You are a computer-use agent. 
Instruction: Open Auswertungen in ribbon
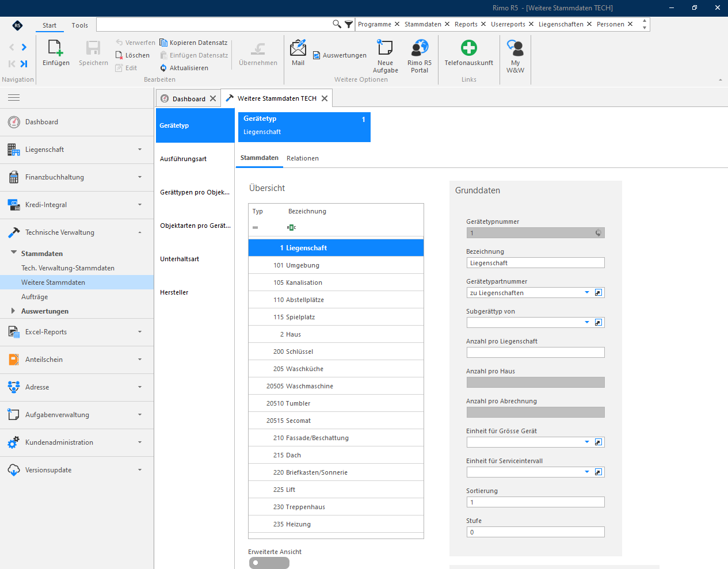340,55
